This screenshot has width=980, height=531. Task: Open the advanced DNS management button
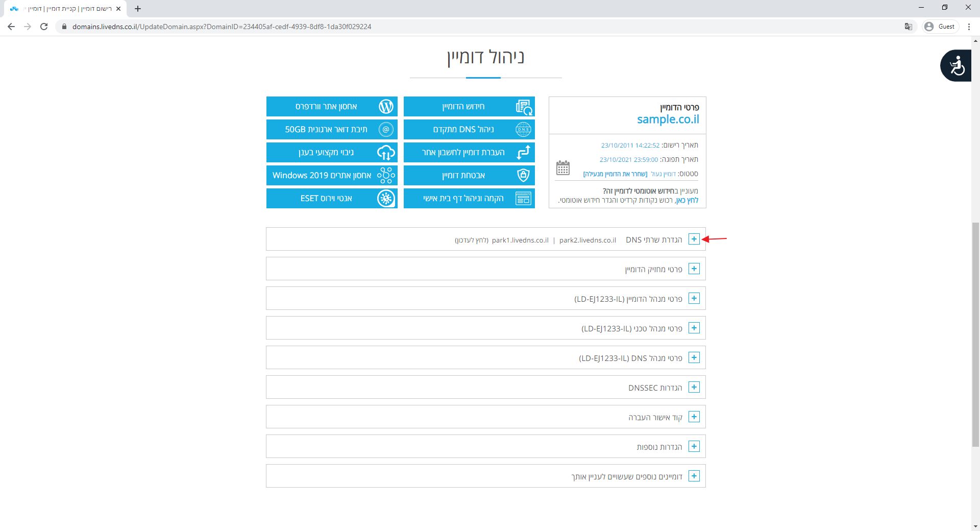pos(469,129)
